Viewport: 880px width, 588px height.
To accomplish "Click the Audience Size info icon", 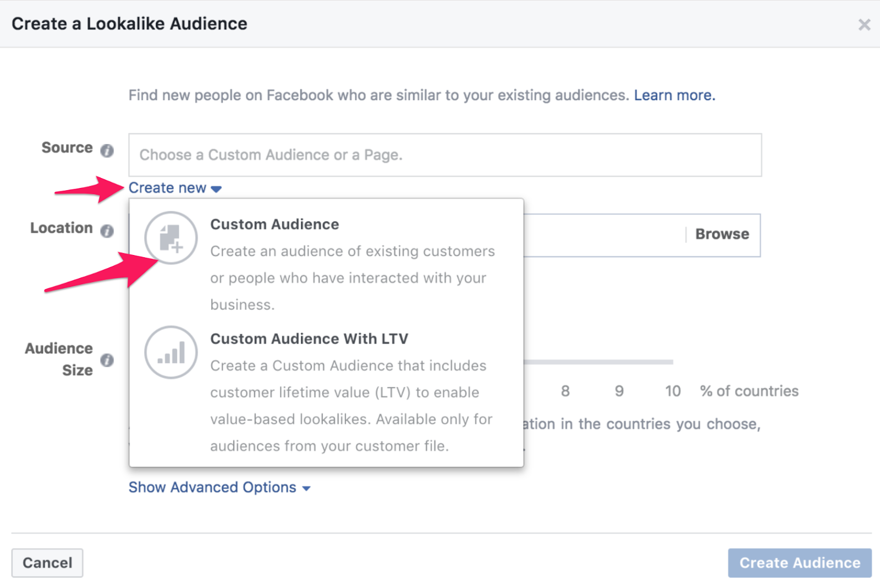I will coord(107,360).
